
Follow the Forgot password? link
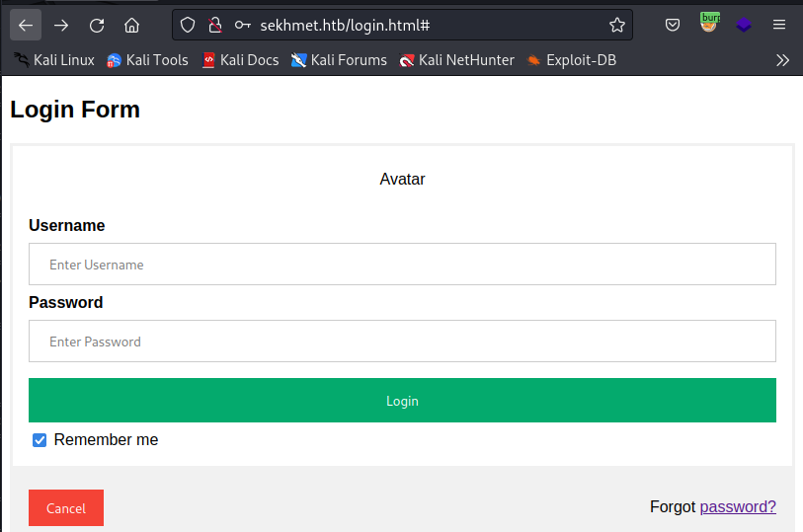tap(738, 506)
